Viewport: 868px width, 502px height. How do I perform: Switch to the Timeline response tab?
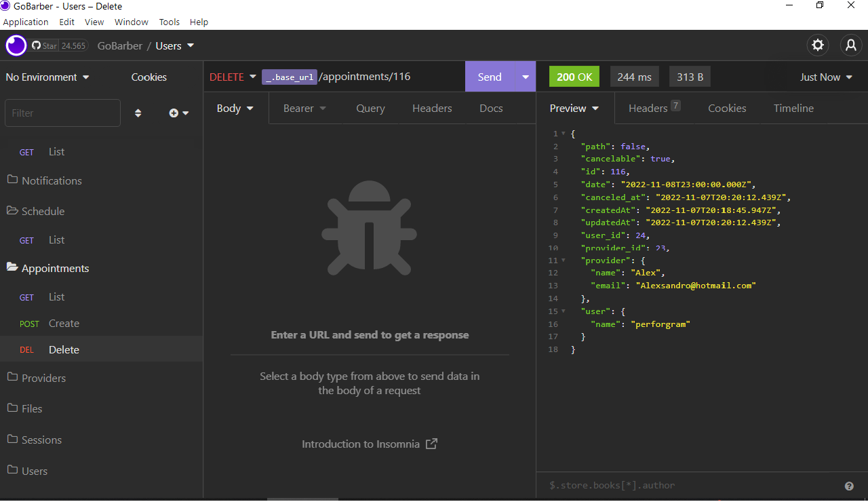click(793, 108)
